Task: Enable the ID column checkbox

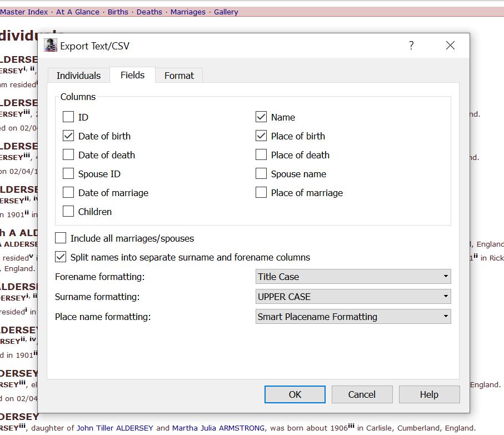Action: [x=68, y=117]
